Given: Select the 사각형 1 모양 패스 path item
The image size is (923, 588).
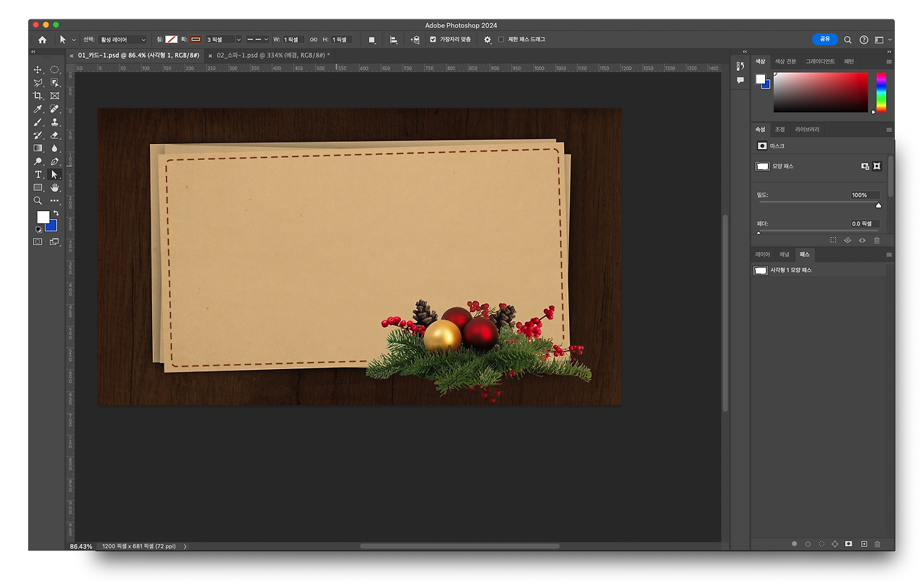Looking at the screenshot, I should (790, 270).
